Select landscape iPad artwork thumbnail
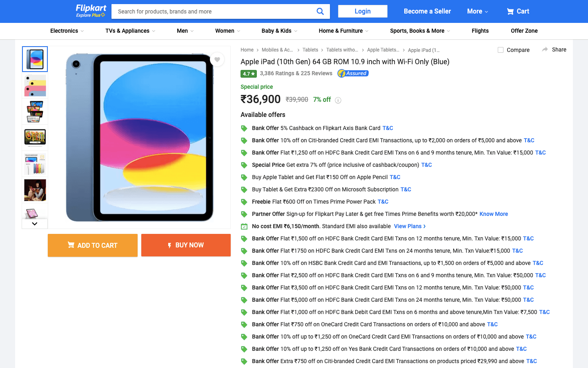Screen dimensions: 588x368 coord(35,138)
